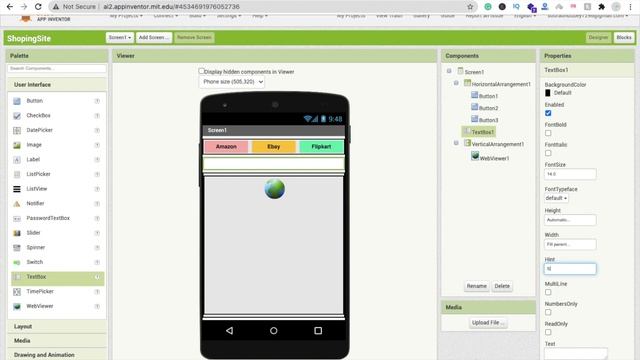Collapse the VerticalArrangement1 tree node
Screen dimensions: 640x360
click(456, 143)
